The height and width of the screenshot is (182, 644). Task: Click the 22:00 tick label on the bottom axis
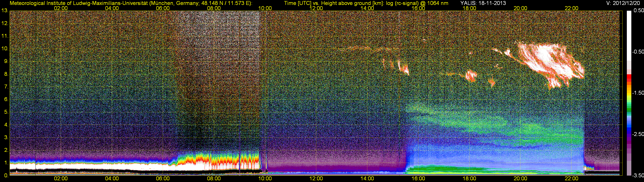(571, 179)
